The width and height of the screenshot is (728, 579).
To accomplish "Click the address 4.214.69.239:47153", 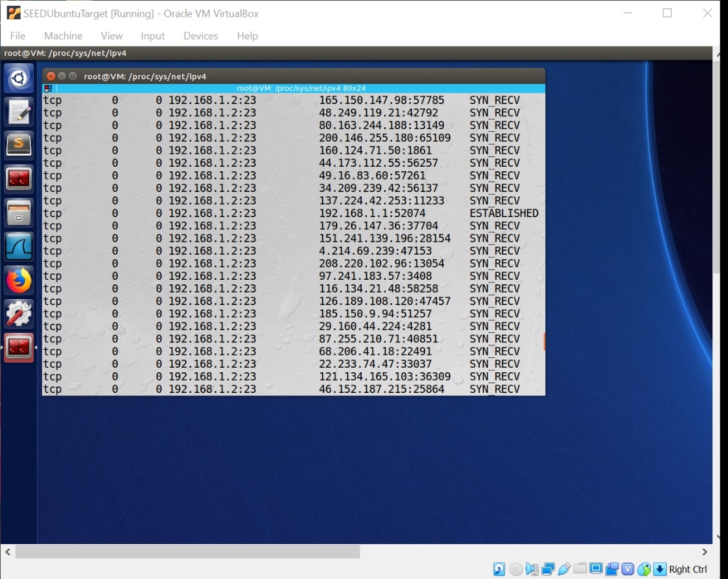I will tap(375, 251).
